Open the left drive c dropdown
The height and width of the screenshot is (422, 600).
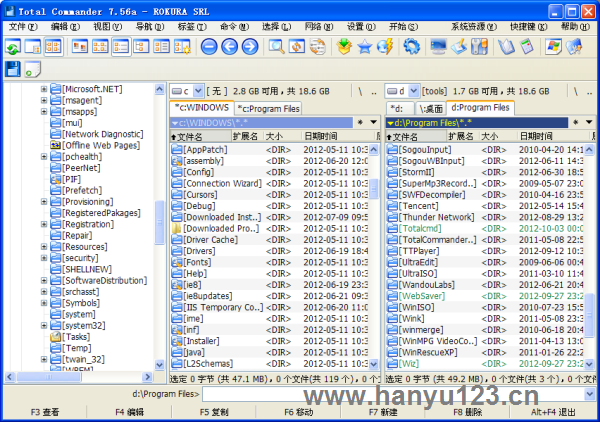point(198,91)
